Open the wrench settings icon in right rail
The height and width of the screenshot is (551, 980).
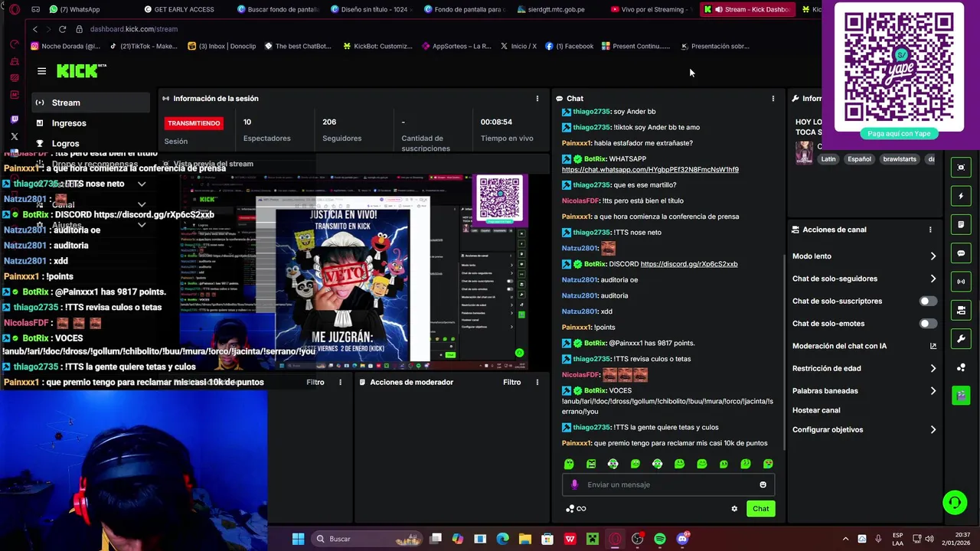tap(961, 339)
